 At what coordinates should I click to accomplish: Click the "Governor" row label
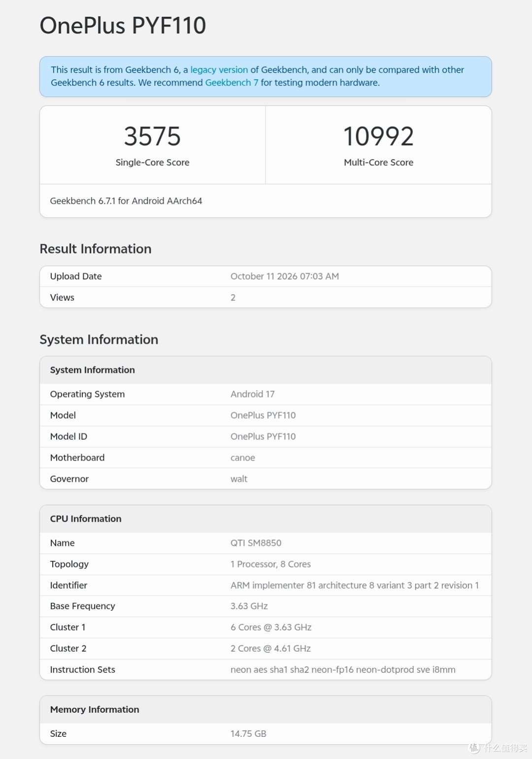click(x=69, y=479)
